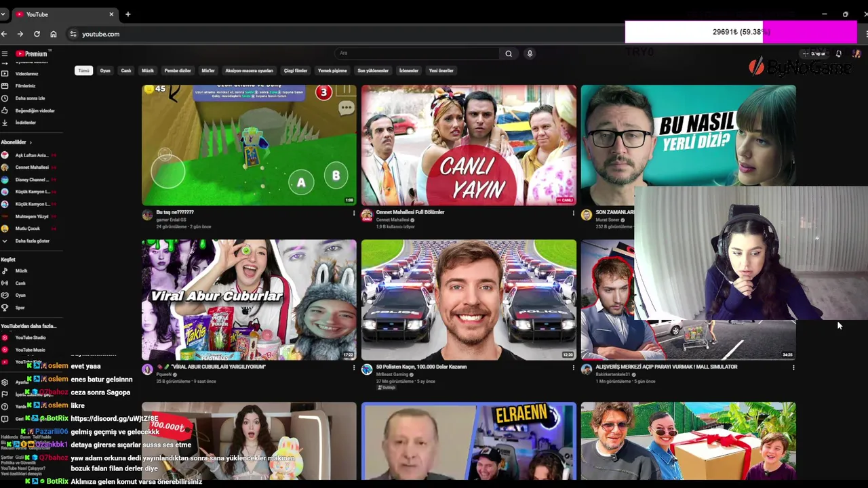Open MrBeast Gaming channel name link

(392, 374)
